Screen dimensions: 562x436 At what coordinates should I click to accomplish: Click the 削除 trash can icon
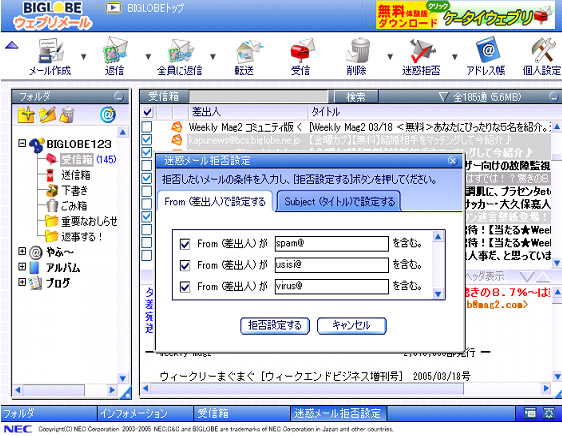[x=357, y=51]
